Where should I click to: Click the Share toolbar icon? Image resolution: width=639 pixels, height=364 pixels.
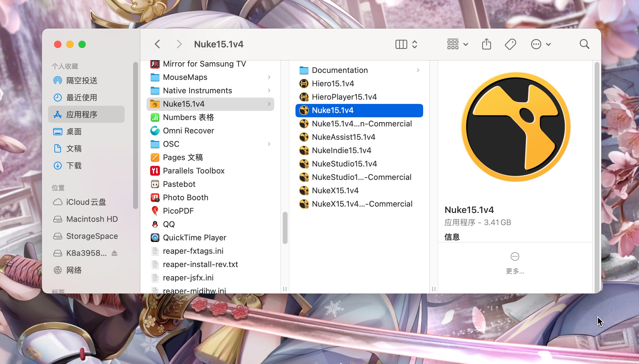point(486,44)
